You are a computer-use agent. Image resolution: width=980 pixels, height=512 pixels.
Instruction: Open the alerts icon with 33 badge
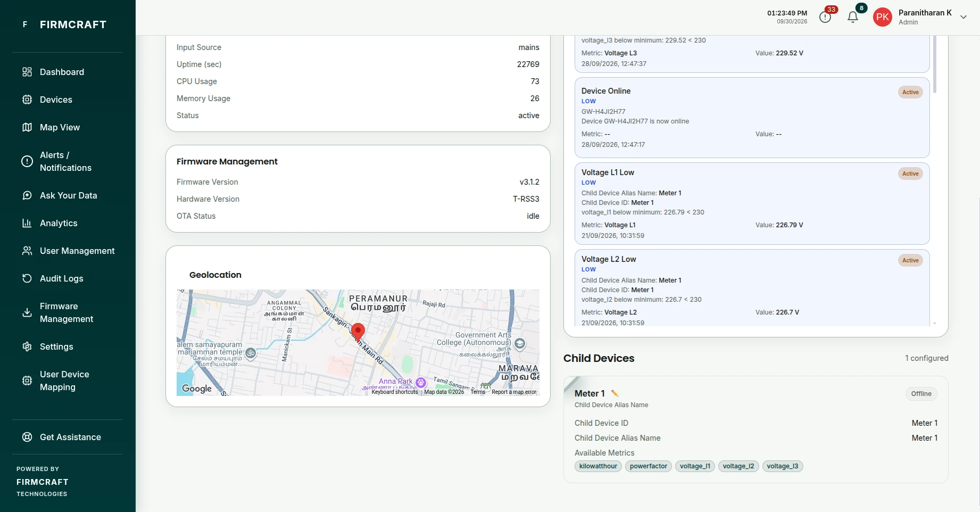[x=826, y=17]
